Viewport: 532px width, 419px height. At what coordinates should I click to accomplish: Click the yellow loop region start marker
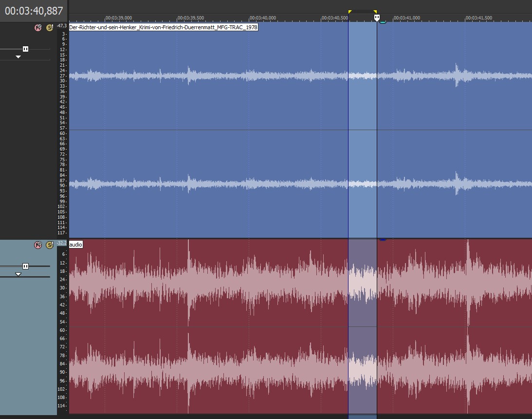pos(349,12)
